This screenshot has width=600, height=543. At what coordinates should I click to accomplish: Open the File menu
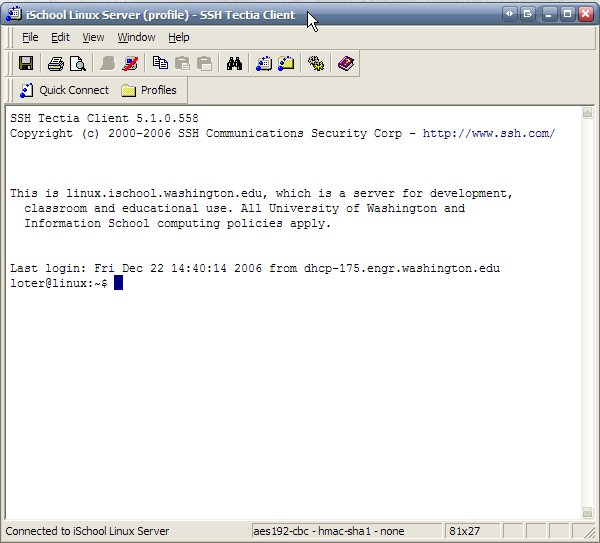pos(30,38)
